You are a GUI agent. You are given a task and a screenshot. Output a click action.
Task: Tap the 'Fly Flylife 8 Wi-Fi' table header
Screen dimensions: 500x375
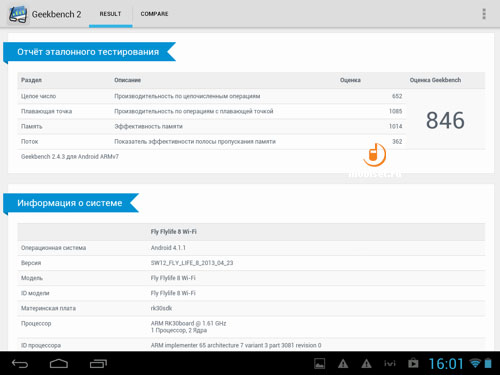173,231
